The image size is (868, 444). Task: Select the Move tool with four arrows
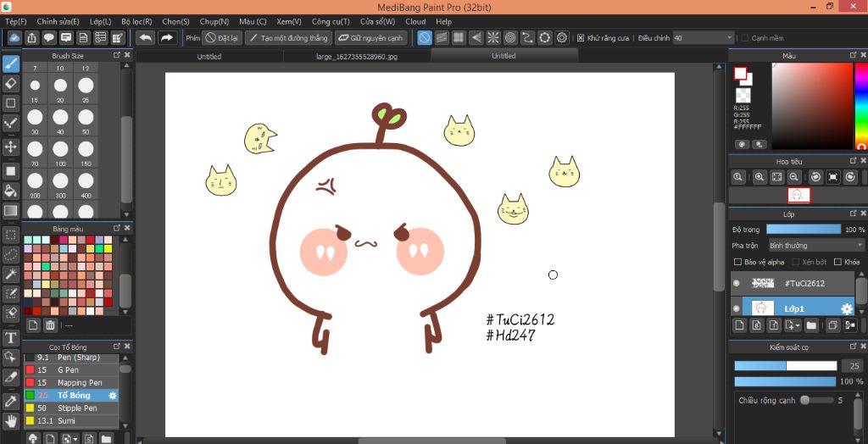[11, 147]
